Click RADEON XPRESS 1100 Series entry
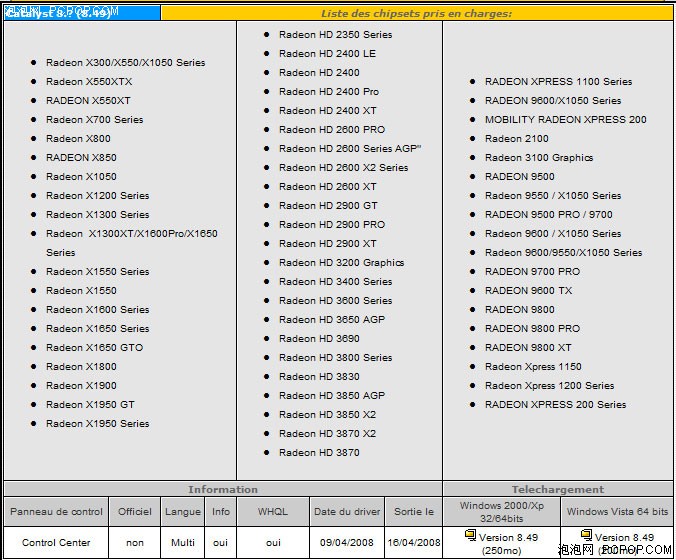The height and width of the screenshot is (560, 676). 558,81
